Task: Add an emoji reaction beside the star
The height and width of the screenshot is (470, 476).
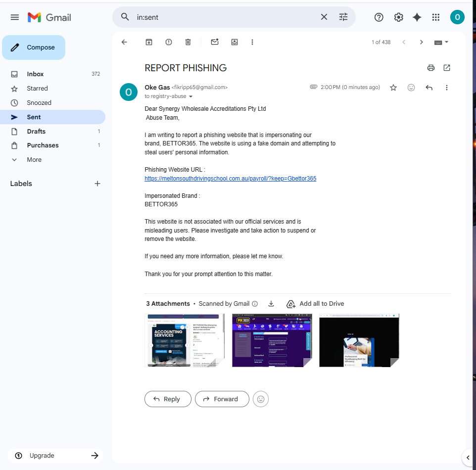Action: (411, 88)
